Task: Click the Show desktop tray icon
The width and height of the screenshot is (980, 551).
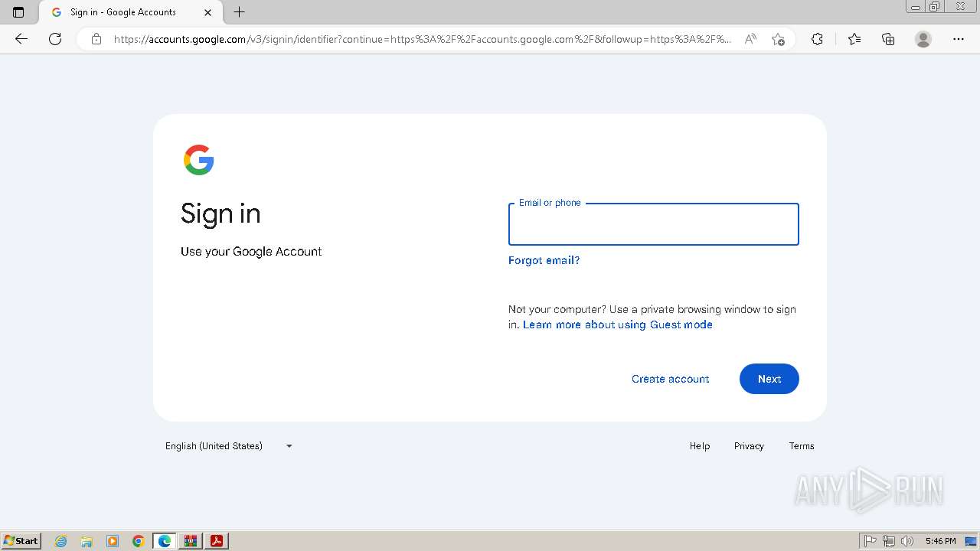Action: pyautogui.click(x=971, y=541)
